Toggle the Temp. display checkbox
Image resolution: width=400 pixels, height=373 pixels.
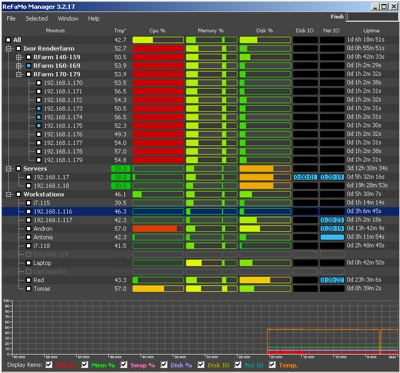click(272, 365)
